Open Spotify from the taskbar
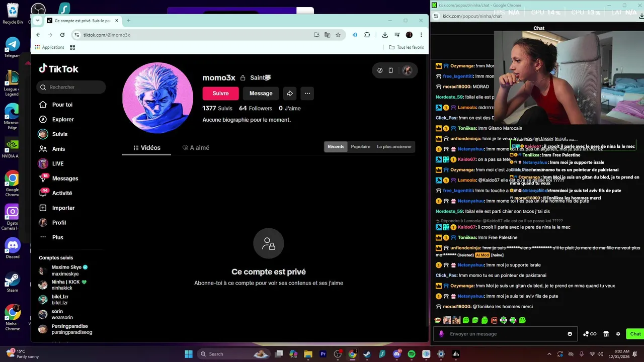Screen dimensions: 644x362 [412, 354]
